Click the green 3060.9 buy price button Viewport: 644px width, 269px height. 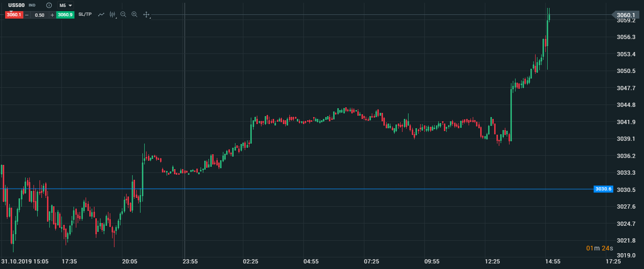pos(65,15)
